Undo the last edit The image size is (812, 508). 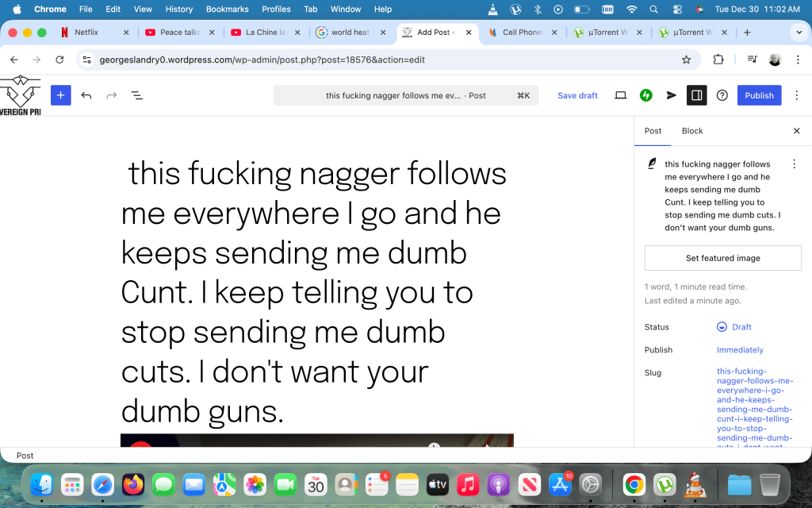pos(86,95)
